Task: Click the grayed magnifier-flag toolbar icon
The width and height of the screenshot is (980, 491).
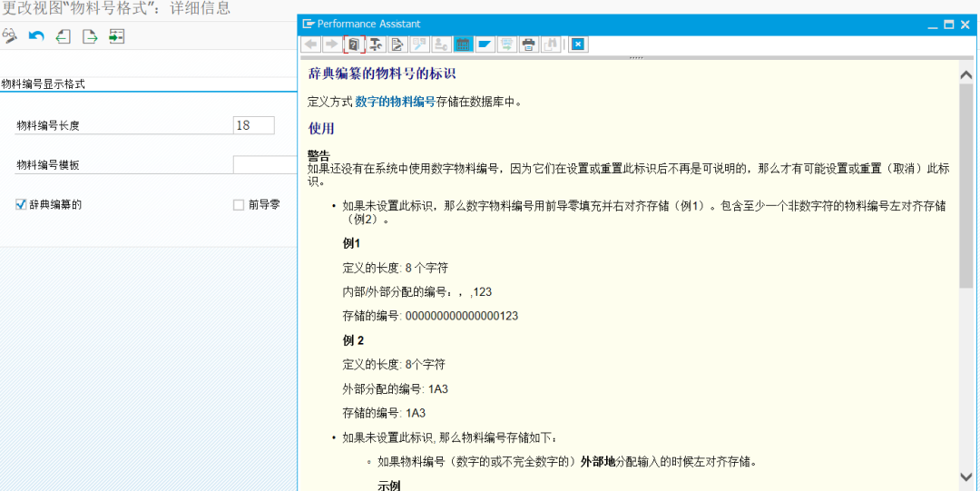Action: [x=419, y=44]
